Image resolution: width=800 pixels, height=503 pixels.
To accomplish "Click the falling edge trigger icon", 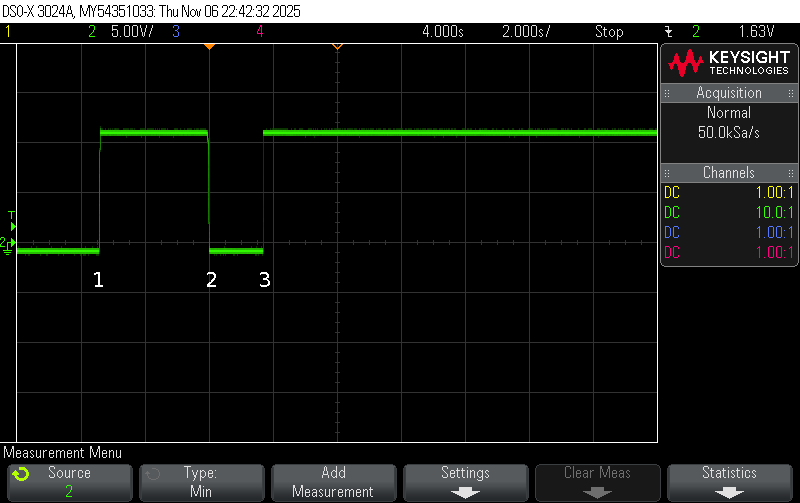I will click(669, 32).
